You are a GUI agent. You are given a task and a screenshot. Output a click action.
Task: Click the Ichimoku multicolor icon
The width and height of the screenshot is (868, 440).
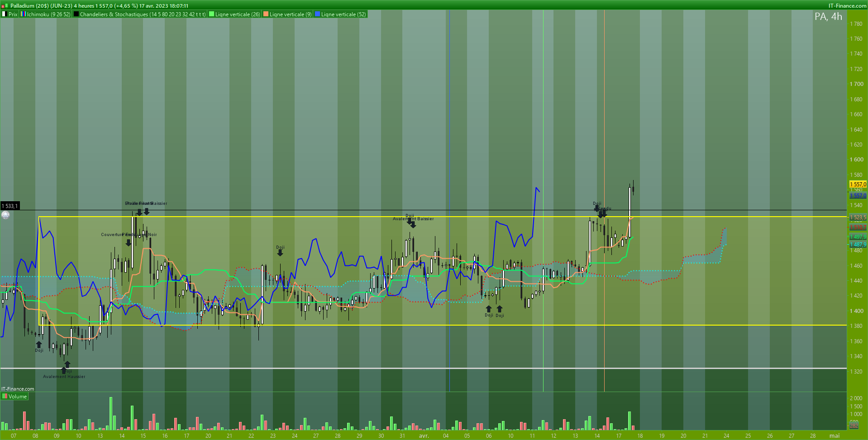[x=24, y=14]
